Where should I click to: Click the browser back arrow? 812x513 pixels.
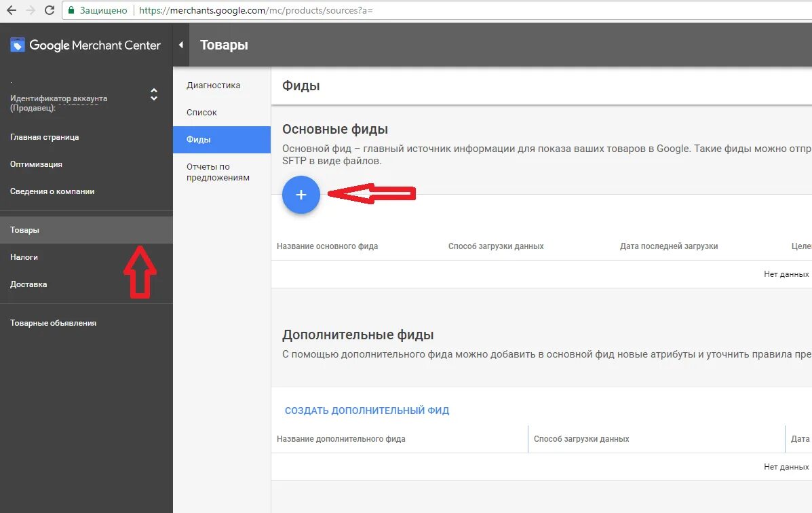pyautogui.click(x=12, y=10)
